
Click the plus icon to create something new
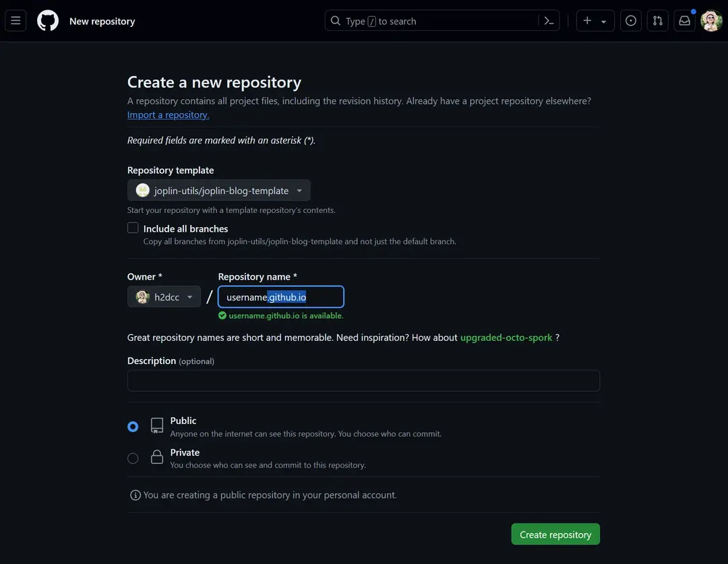click(586, 20)
